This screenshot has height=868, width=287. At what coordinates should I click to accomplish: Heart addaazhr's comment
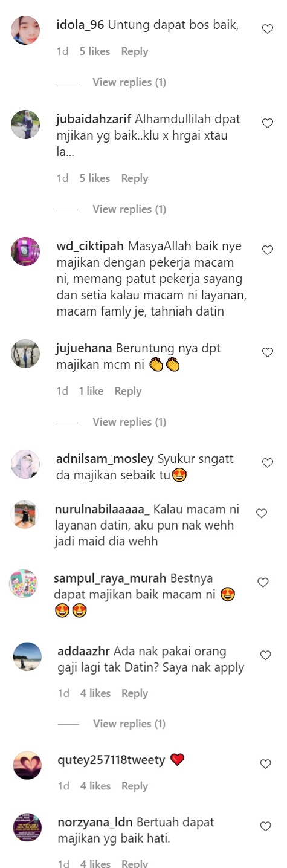click(x=265, y=655)
